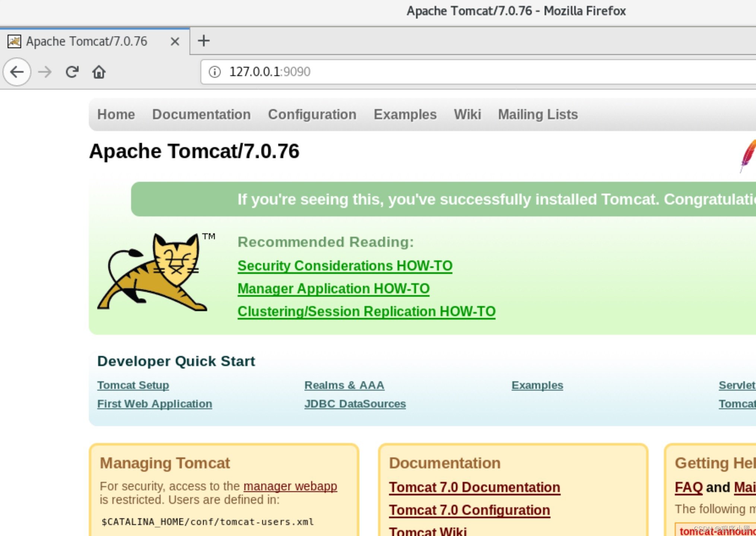Click the Firefox forward navigation arrow
The width and height of the screenshot is (756, 536).
[45, 71]
